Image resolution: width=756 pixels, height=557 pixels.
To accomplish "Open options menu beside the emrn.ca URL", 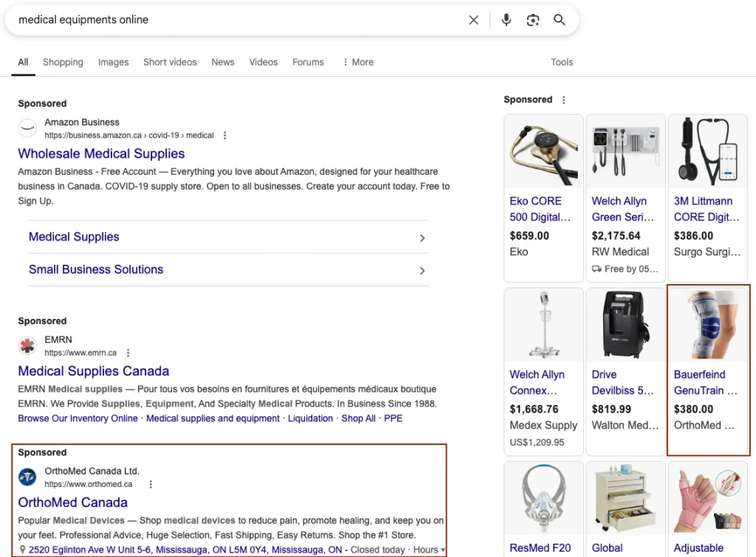I will [128, 353].
